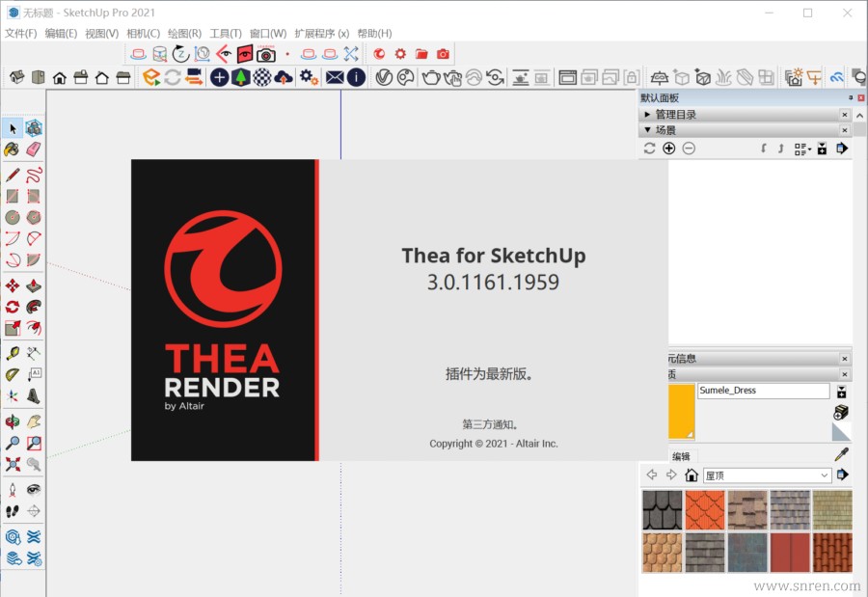Click the yellow material color swatch
The height and width of the screenshot is (597, 868).
[x=681, y=412]
